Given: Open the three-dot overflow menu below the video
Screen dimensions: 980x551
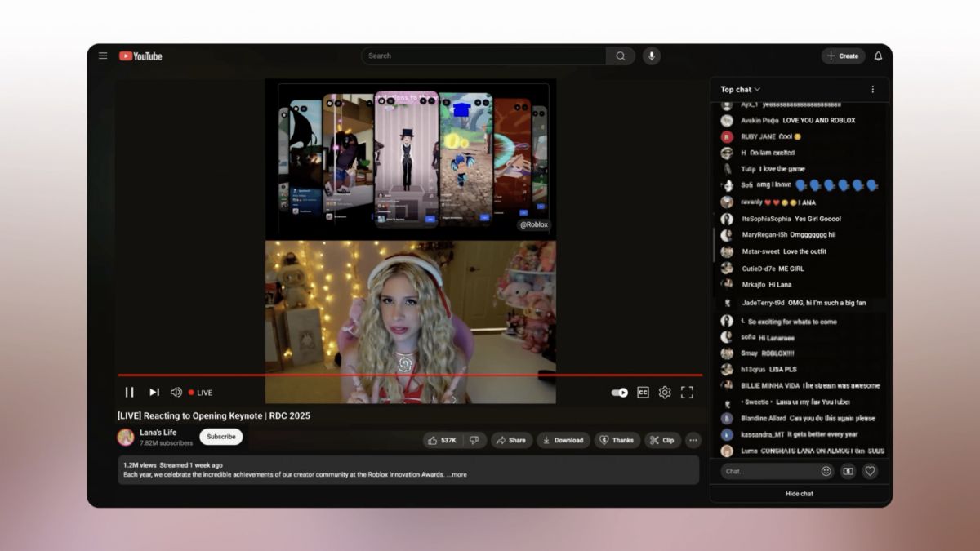Looking at the screenshot, I should coord(693,440).
